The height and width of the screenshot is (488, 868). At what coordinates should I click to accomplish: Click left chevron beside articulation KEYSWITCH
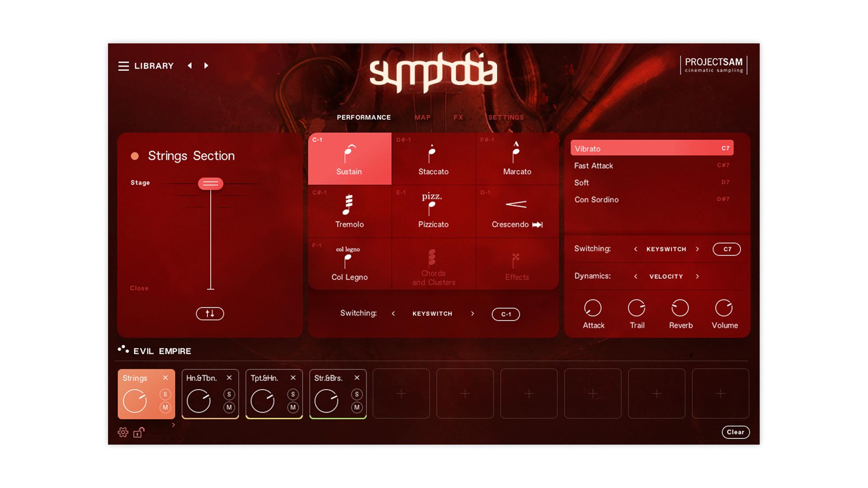pyautogui.click(x=393, y=314)
